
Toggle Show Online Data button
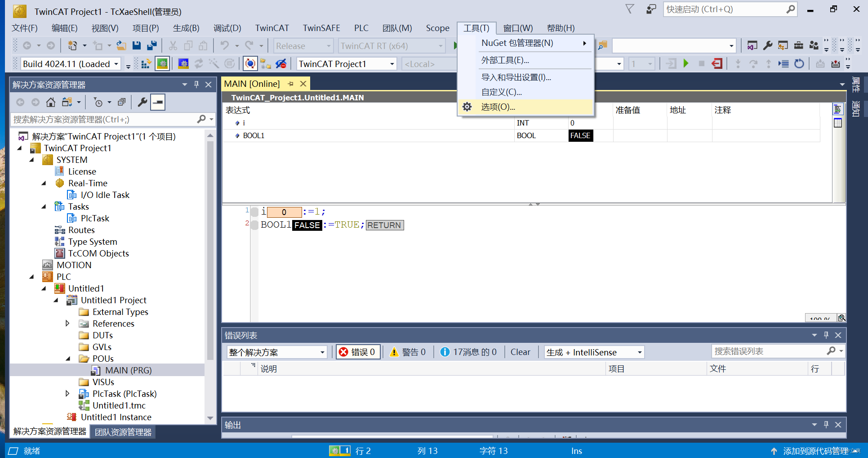[x=250, y=64]
